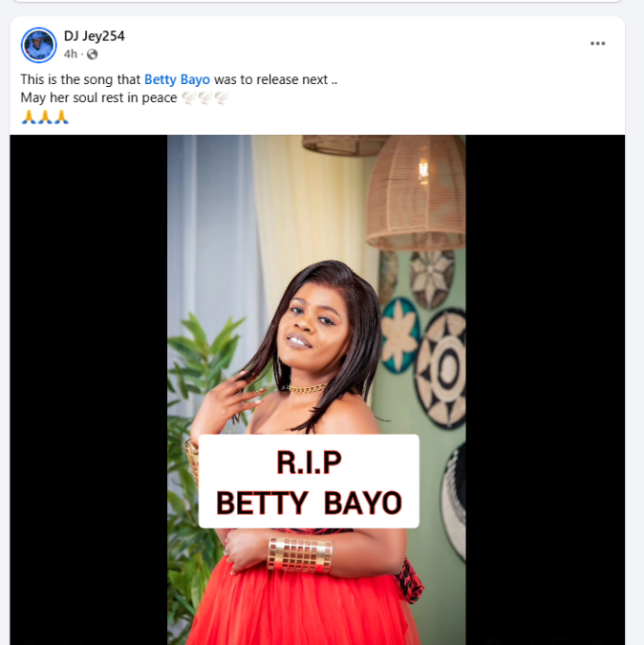This screenshot has height=645, width=644.
Task: Open the tagged Betty Bayo link
Action: pyautogui.click(x=177, y=80)
